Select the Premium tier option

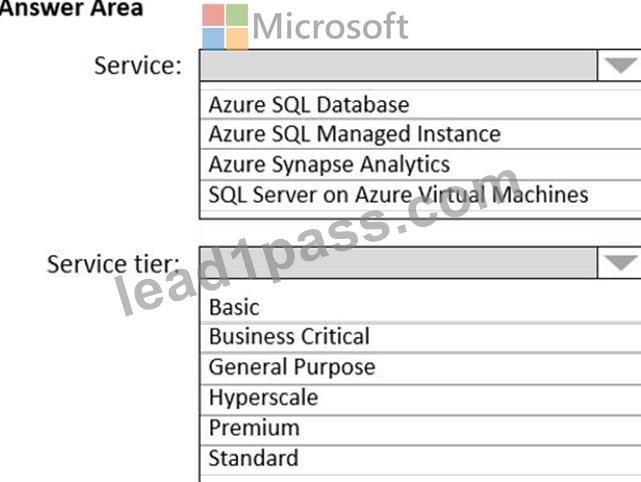pyautogui.click(x=421, y=429)
